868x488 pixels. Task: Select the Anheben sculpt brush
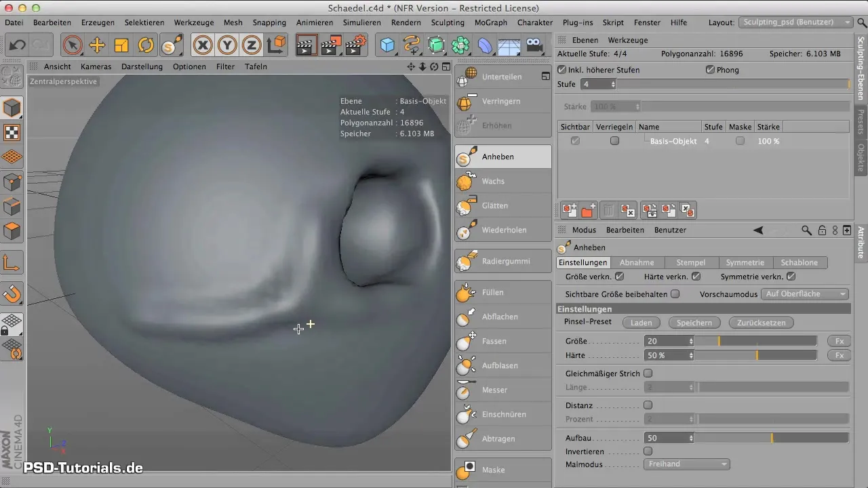point(503,157)
